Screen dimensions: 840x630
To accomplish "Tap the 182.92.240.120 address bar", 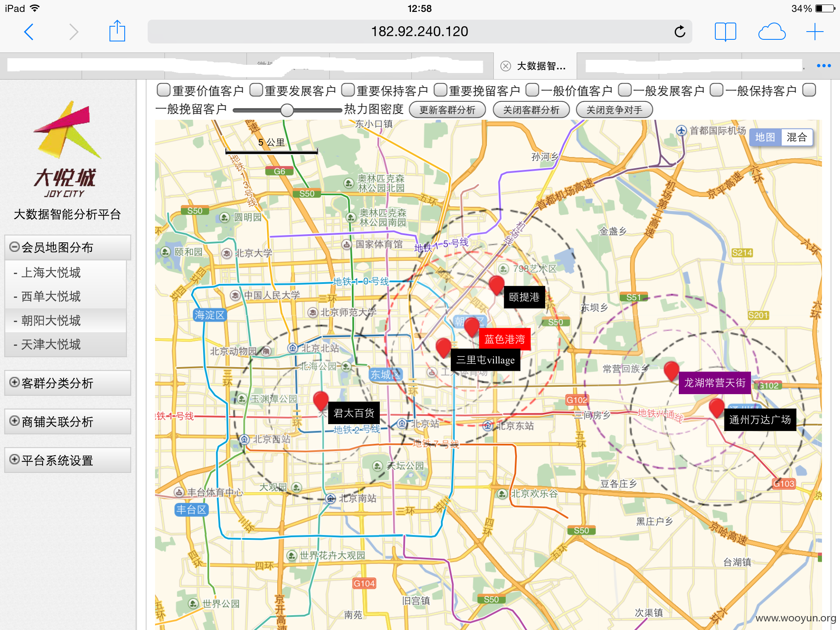I will (420, 32).
